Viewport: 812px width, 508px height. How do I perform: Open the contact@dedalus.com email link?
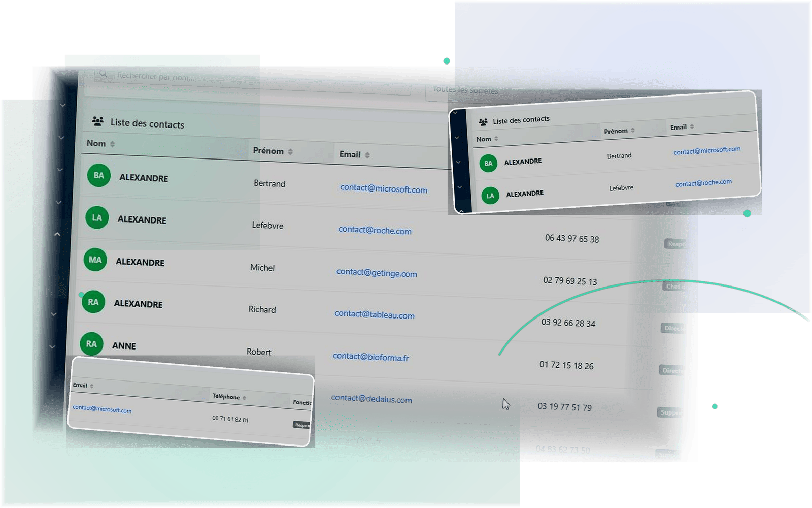tap(371, 399)
